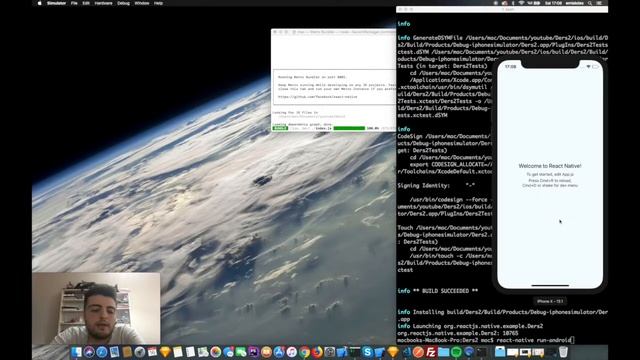Click the terminal prompt with 'react-native run-android'
Viewport: 640px width, 360px height.
click(x=486, y=340)
